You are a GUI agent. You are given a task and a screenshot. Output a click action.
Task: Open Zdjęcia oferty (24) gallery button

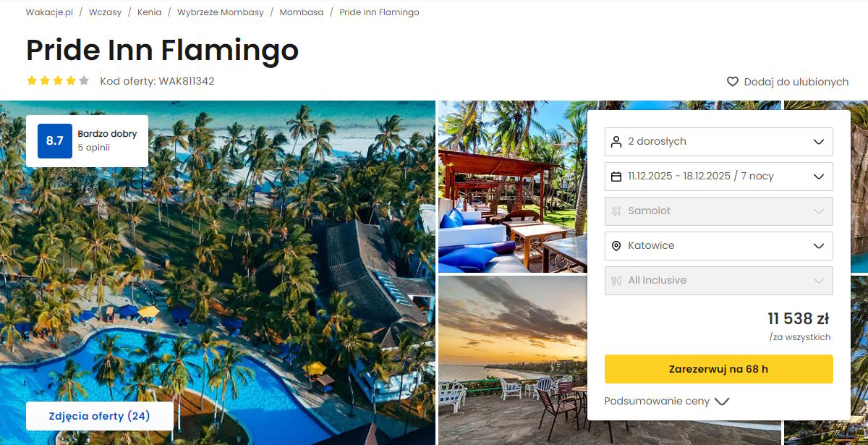(x=99, y=416)
